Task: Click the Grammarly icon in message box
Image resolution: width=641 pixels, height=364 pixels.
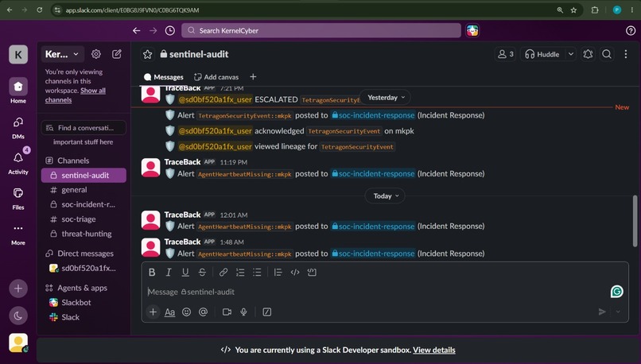Action: [x=617, y=292]
